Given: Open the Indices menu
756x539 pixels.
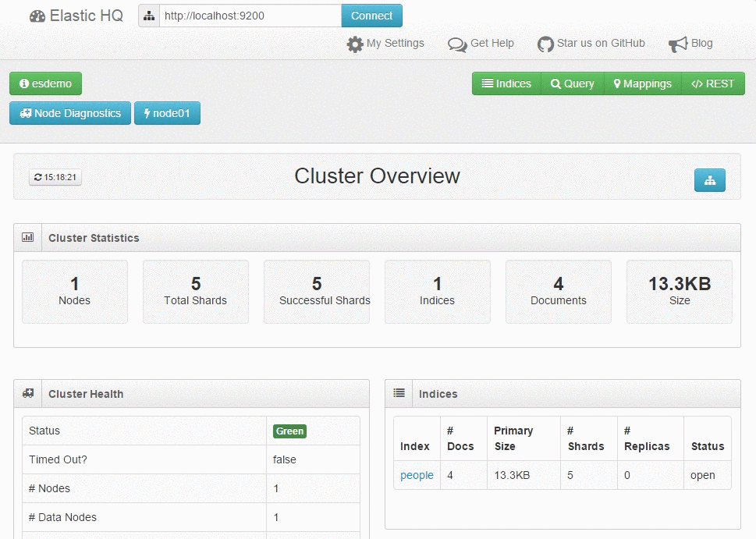Looking at the screenshot, I should point(506,83).
